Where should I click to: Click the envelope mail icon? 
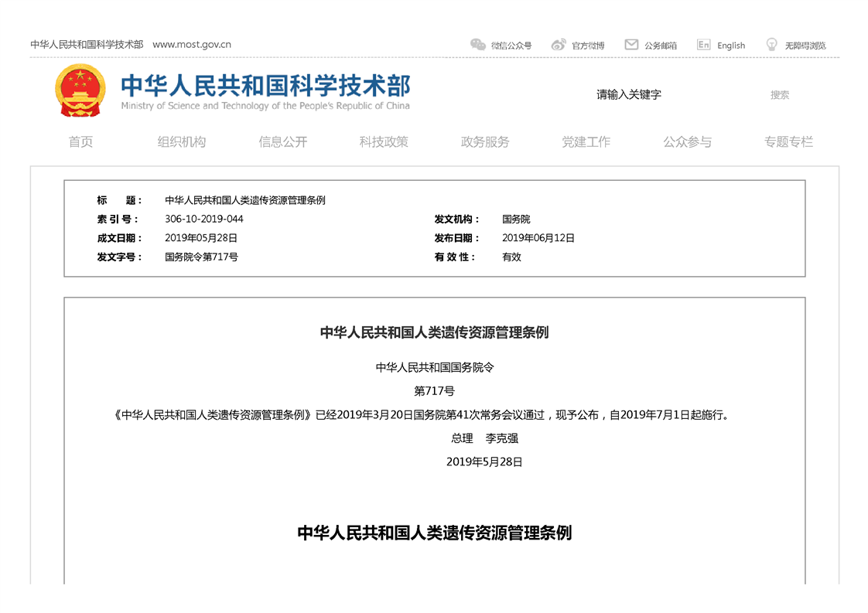coord(631,45)
